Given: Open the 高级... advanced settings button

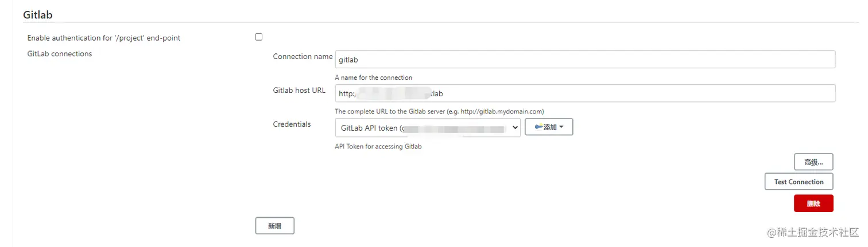Looking at the screenshot, I should tap(813, 162).
